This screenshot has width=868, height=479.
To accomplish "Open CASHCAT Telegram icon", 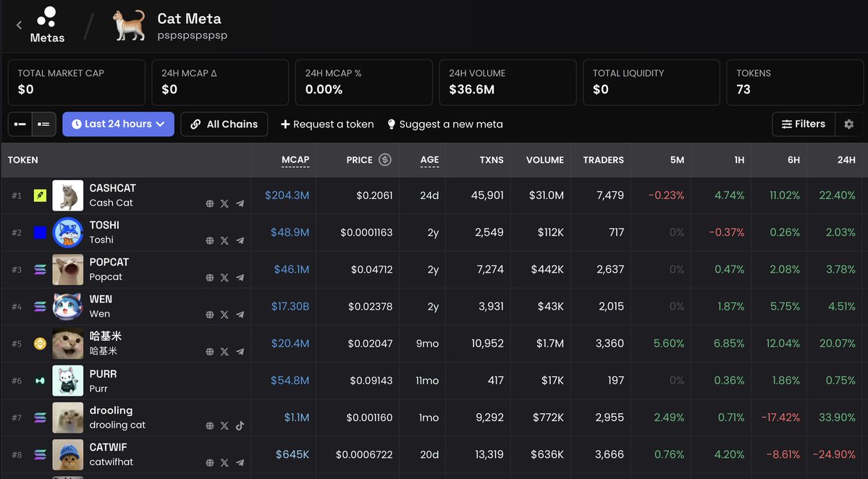I will (240, 203).
